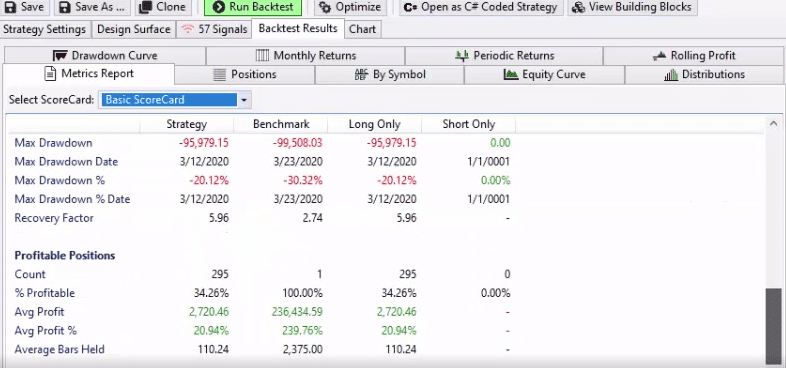The image size is (786, 368).
Task: Show the Rolling Profit tab
Action: coord(694,56)
